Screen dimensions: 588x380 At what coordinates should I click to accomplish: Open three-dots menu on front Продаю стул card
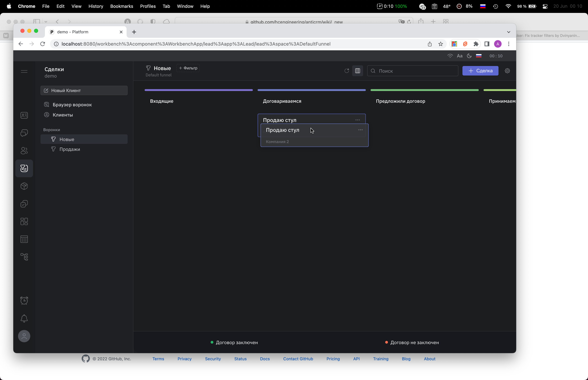[x=361, y=130]
